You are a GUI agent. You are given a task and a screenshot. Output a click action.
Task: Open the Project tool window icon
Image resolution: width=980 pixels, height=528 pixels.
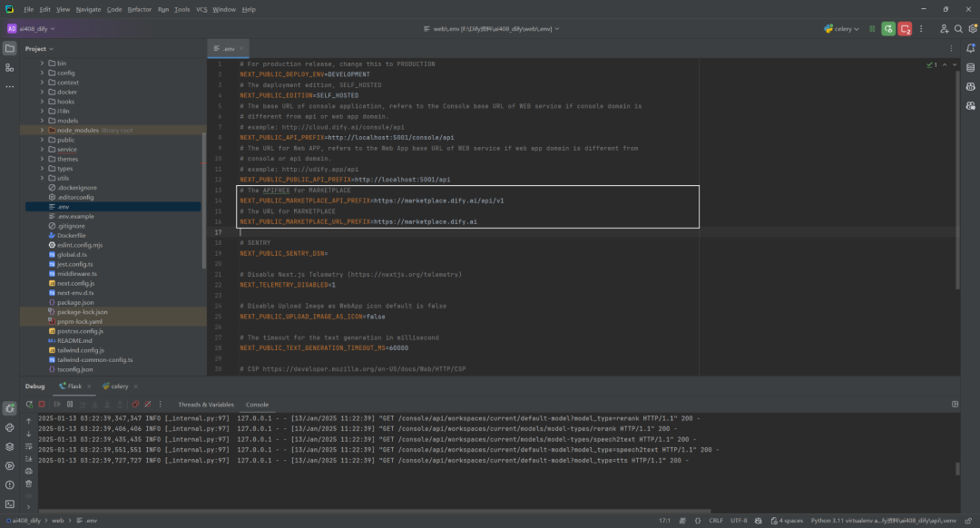click(9, 48)
